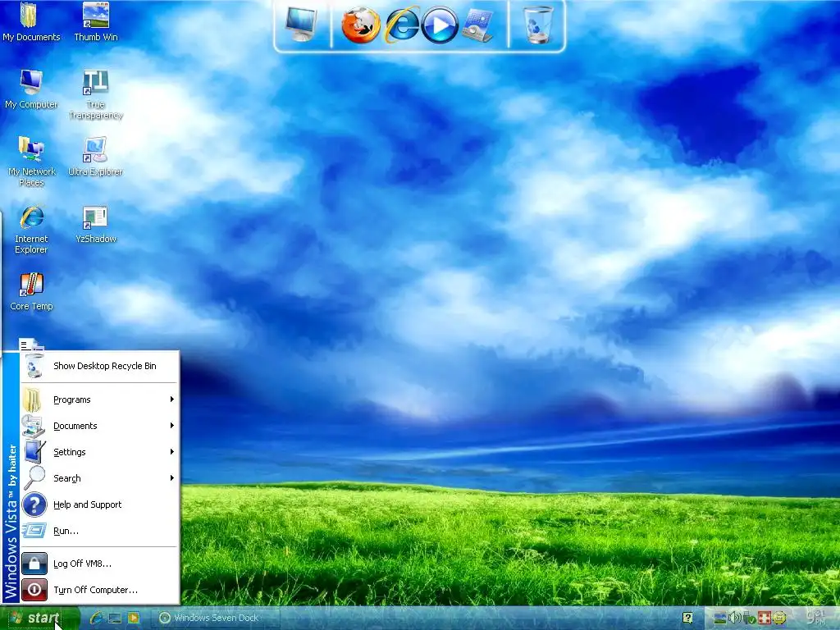Open the Recycle Bin in the top dock
The width and height of the screenshot is (840, 630).
coord(538,25)
